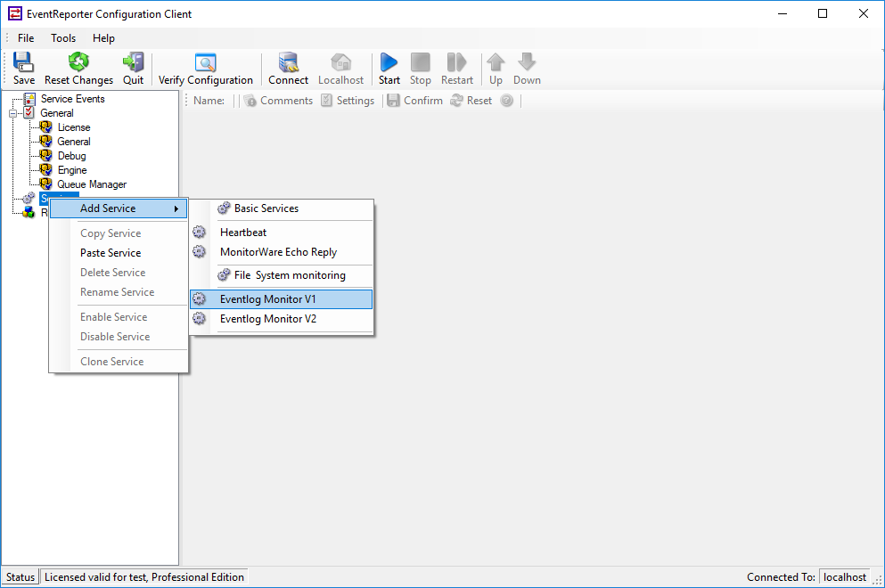Viewport: 885px width, 588px height.
Task: Click the help question mark icon
Action: click(x=507, y=101)
